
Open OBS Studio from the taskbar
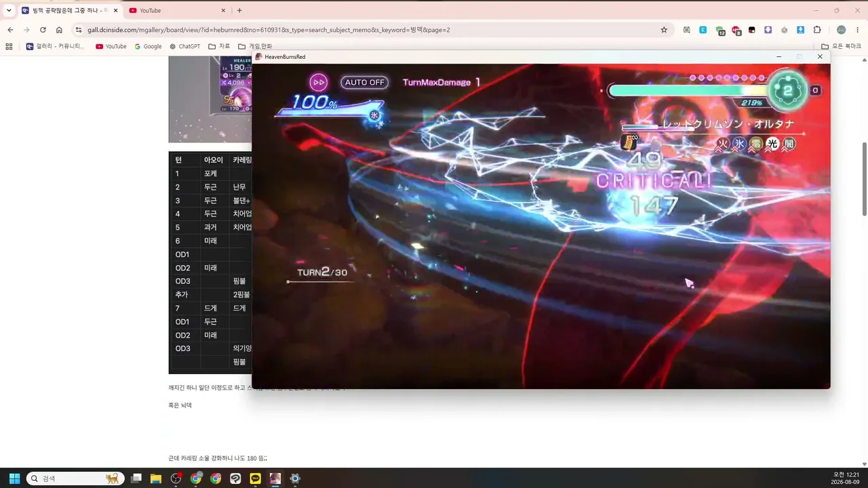[x=176, y=479]
